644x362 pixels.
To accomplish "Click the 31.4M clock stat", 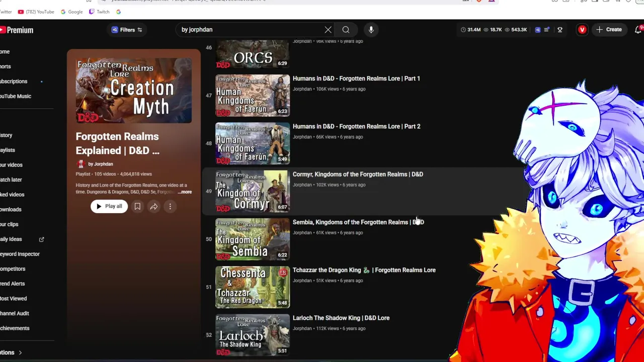I will [470, 30].
